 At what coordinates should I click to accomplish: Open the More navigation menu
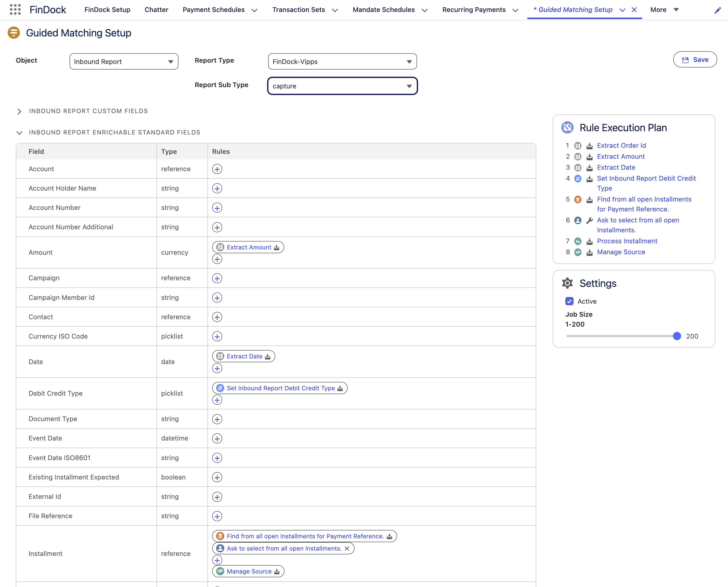tap(664, 10)
